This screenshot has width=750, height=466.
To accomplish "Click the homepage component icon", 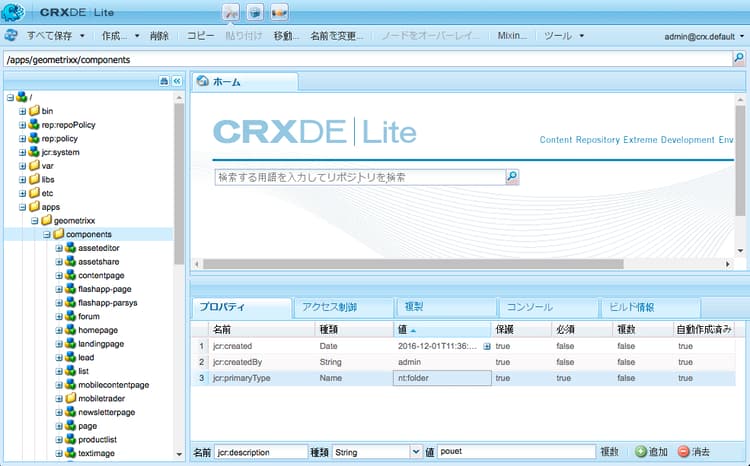I will [x=71, y=330].
